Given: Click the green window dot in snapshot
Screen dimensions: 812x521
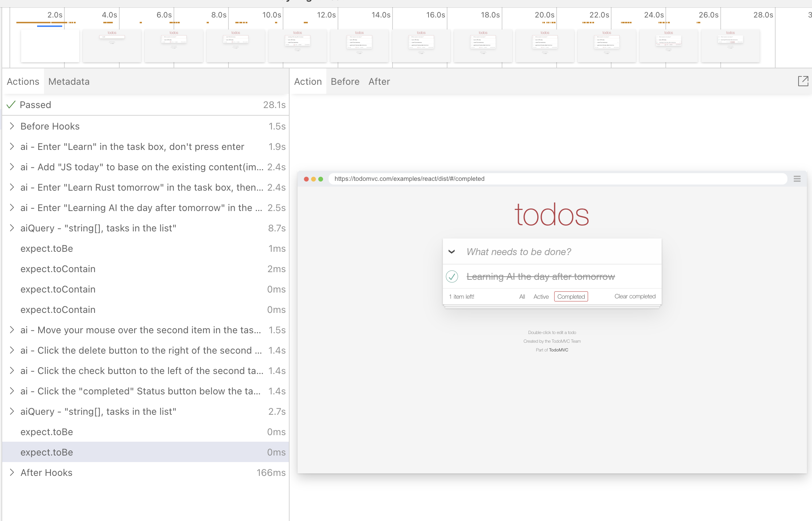Looking at the screenshot, I should [321, 179].
